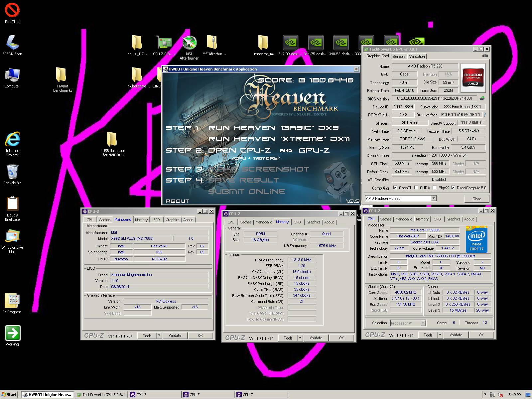The width and height of the screenshot is (532, 399).
Task: Click OK in CPU tab CPU-Z window
Action: pyautogui.click(x=481, y=335)
